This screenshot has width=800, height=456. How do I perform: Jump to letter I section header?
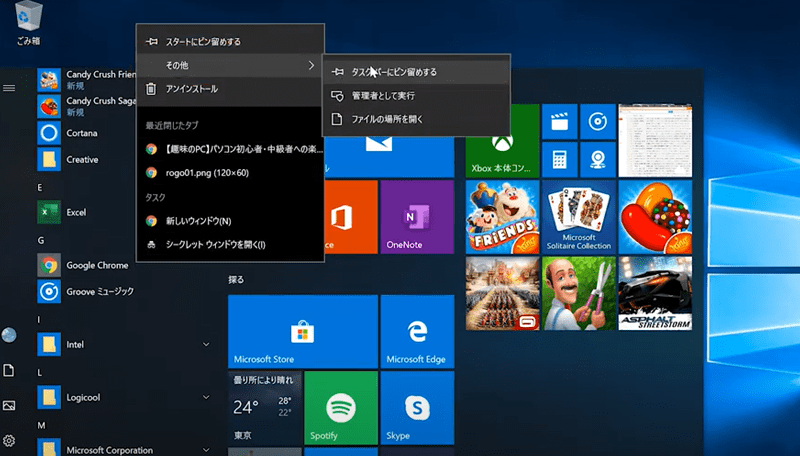pyautogui.click(x=39, y=320)
